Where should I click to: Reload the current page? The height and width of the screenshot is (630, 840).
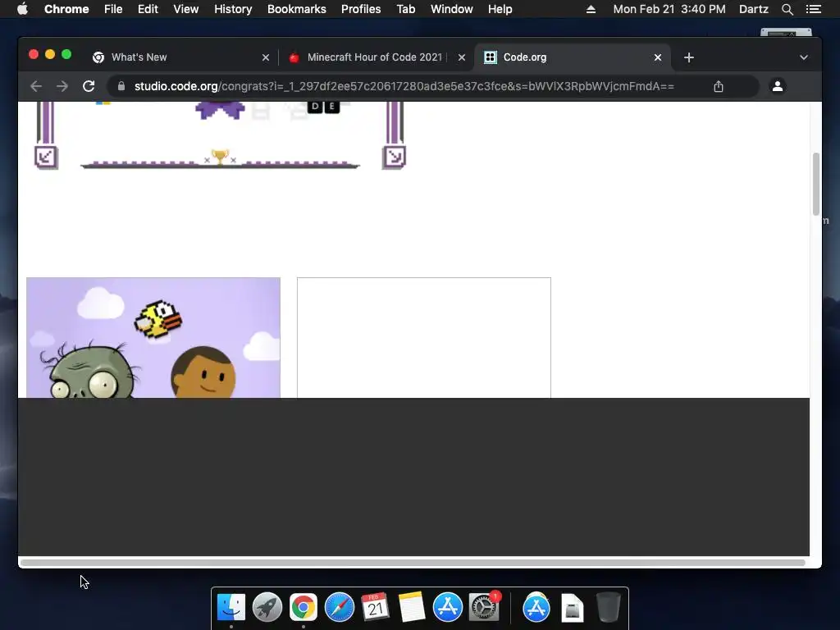(x=89, y=86)
